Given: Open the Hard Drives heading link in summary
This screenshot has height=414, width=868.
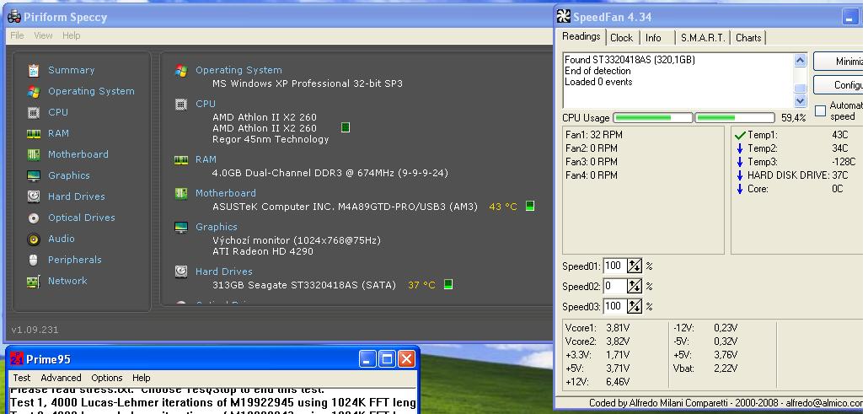Looking at the screenshot, I should [x=223, y=272].
